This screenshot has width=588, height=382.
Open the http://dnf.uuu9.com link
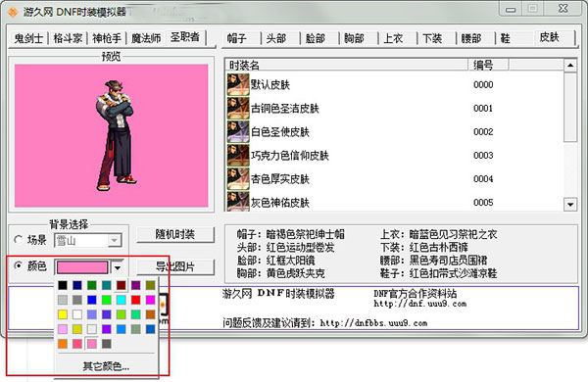[x=420, y=304]
